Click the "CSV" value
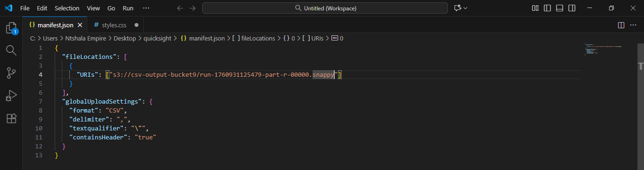 pyautogui.click(x=115, y=110)
